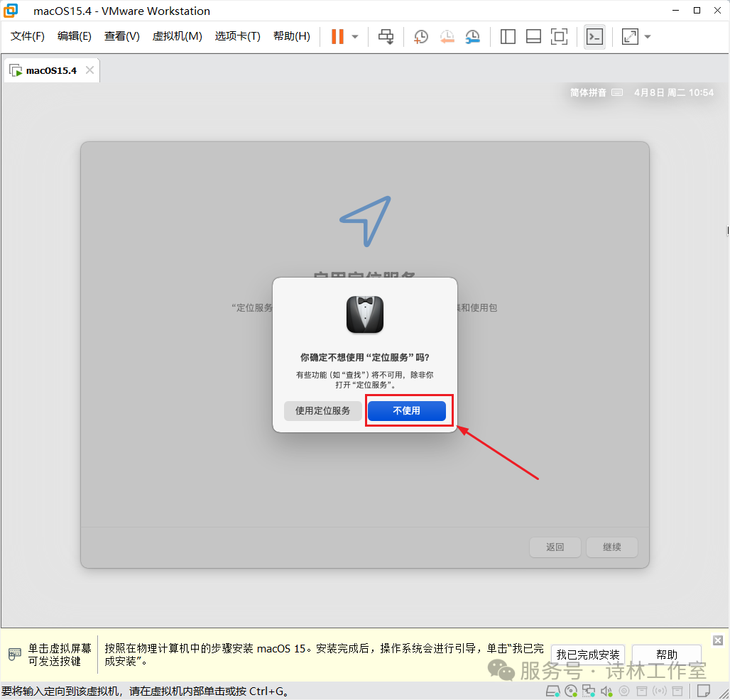Toggle the library sidebar panel
The height and width of the screenshot is (700, 730).
pos(508,36)
